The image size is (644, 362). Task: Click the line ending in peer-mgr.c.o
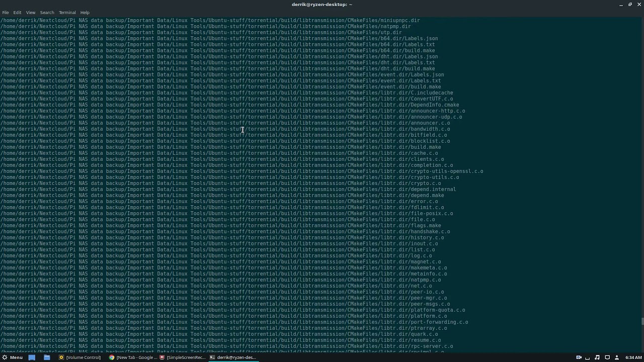click(223, 298)
